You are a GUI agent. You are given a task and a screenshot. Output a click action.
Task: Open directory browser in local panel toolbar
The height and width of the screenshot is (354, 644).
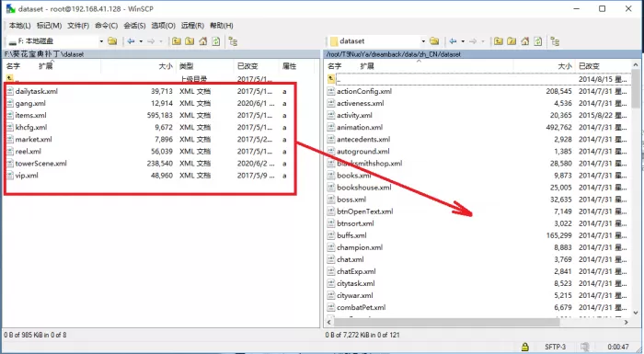coord(112,41)
